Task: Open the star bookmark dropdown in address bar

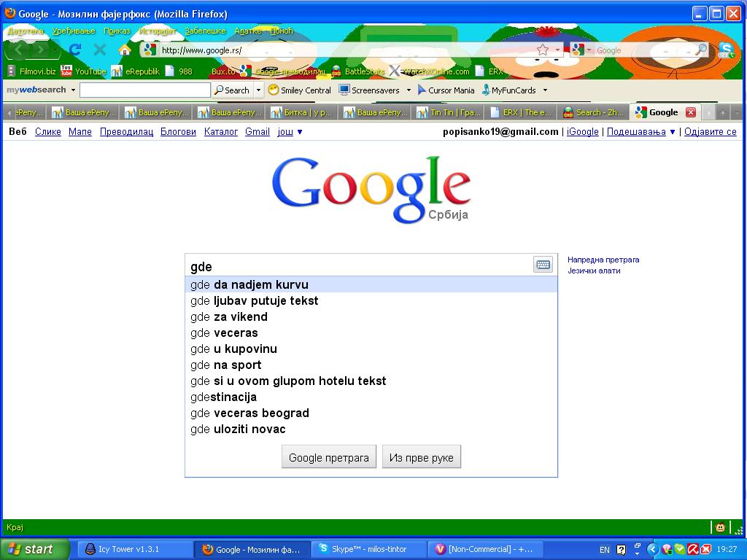Action: coord(557,50)
